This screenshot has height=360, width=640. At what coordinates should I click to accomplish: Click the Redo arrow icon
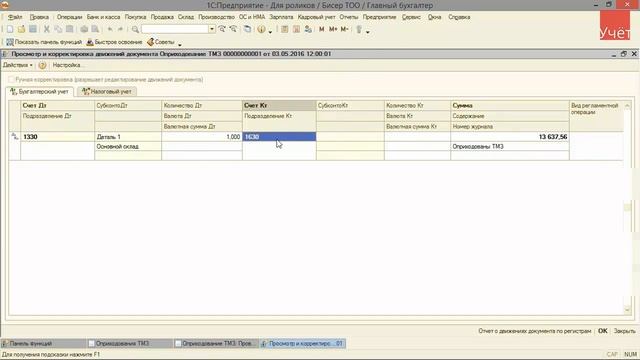point(120,29)
